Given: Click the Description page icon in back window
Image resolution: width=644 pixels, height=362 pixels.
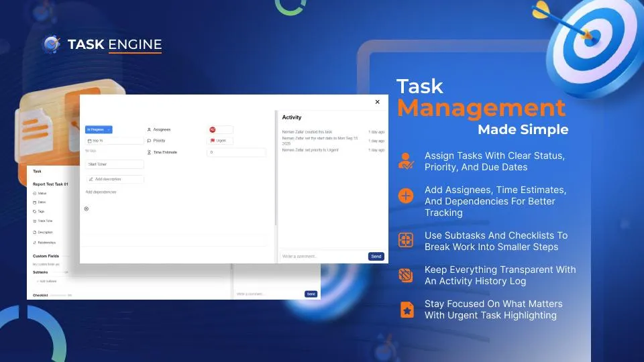Looking at the screenshot, I should click(x=34, y=233).
